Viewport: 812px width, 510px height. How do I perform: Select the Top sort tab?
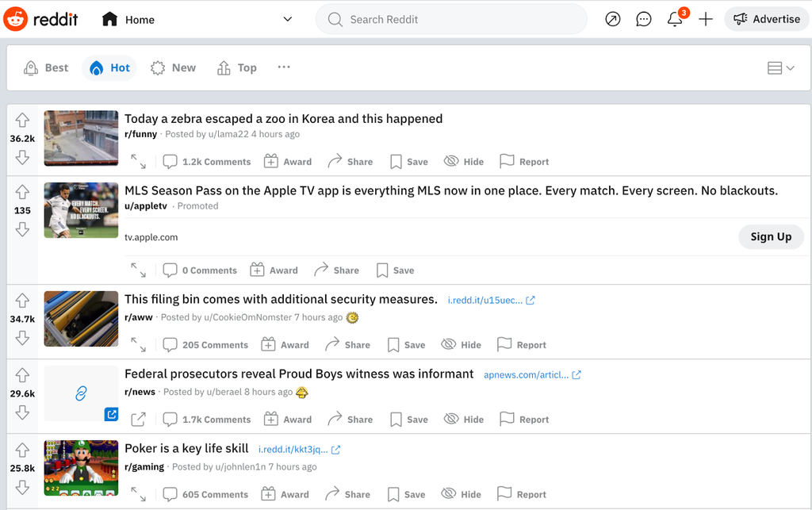pos(237,68)
